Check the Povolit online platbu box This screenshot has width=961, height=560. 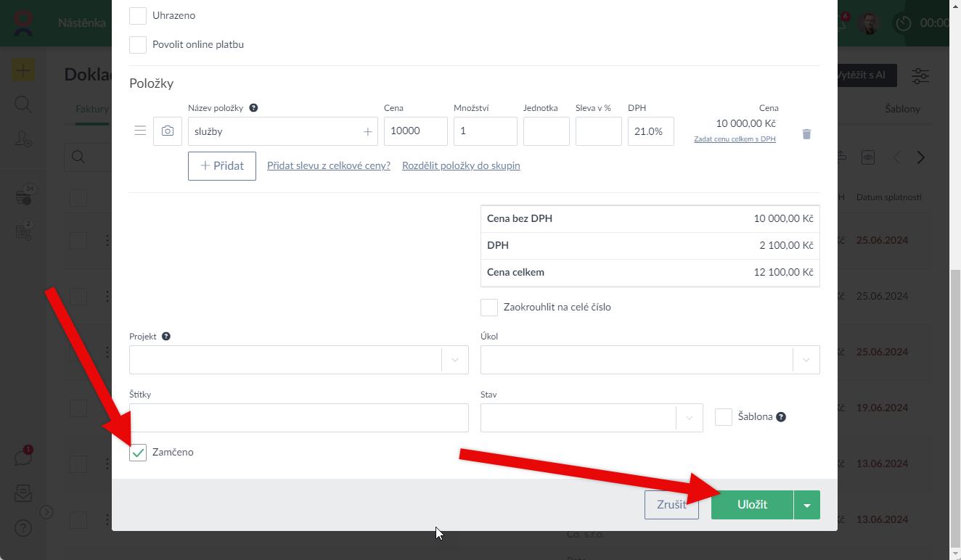tap(138, 45)
